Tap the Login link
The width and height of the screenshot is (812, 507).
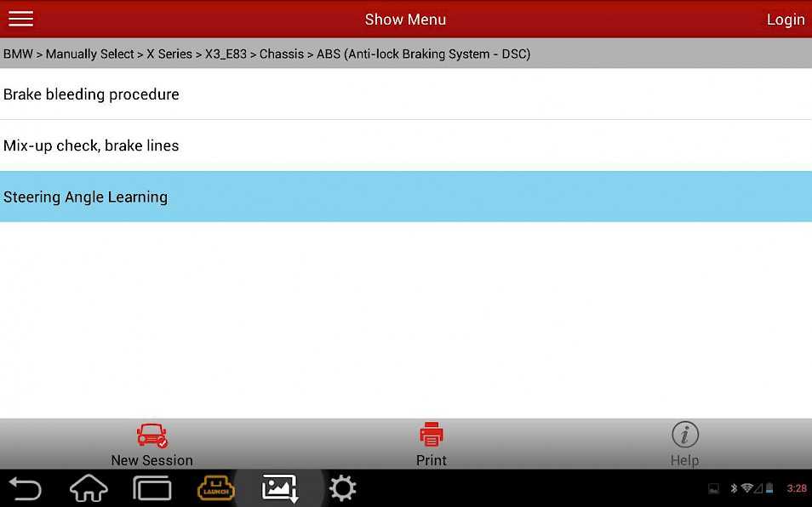(786, 20)
